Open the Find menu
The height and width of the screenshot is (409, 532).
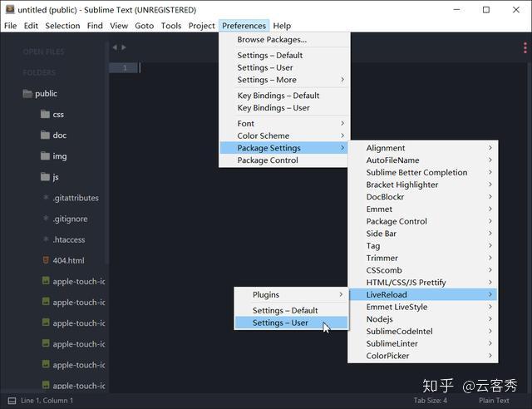95,26
